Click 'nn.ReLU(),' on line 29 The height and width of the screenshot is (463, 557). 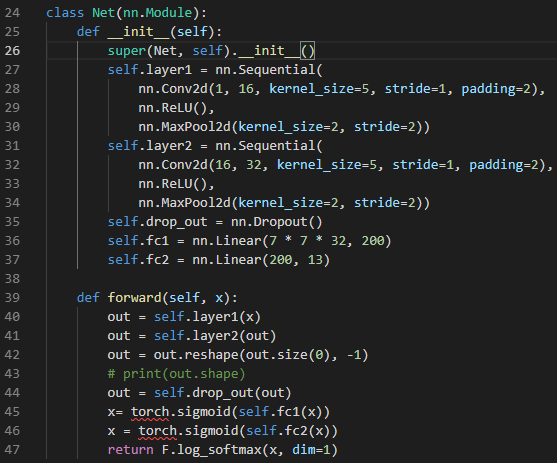tap(176, 108)
